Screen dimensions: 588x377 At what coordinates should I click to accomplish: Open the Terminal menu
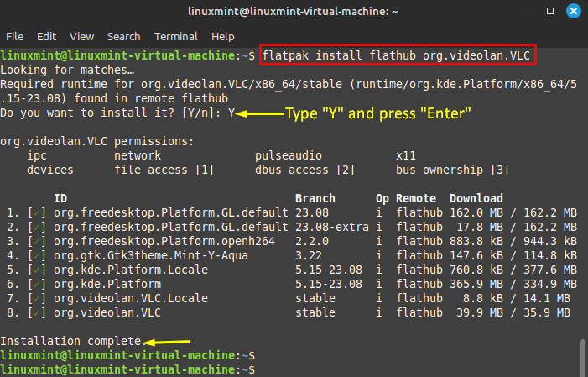coord(175,37)
